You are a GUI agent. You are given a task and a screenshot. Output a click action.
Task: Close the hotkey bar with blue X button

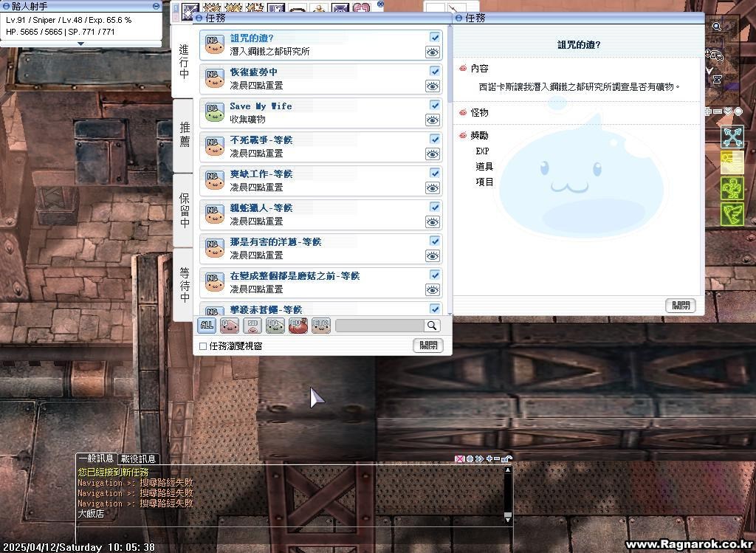pos(380,4)
